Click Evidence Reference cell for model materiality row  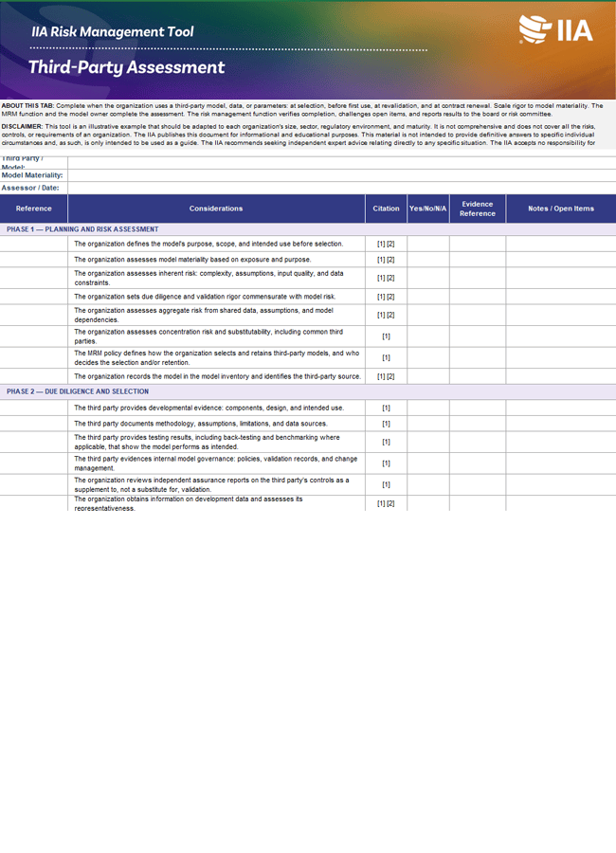(x=478, y=260)
